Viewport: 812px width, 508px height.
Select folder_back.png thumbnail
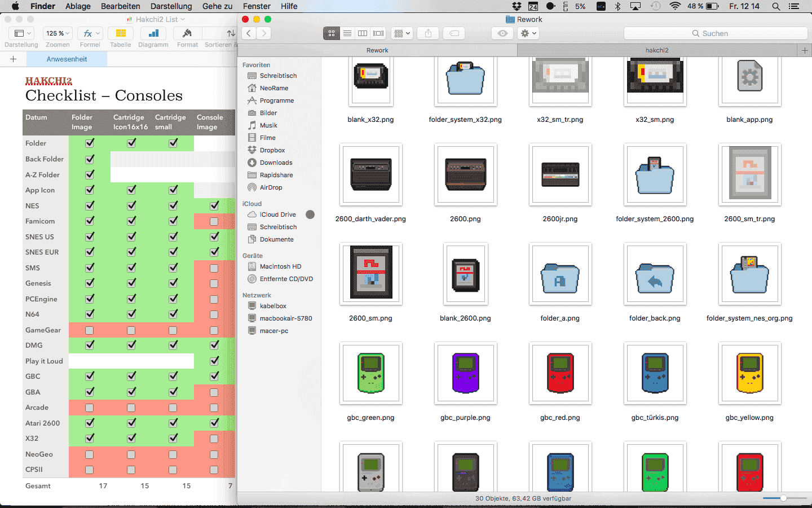(655, 274)
